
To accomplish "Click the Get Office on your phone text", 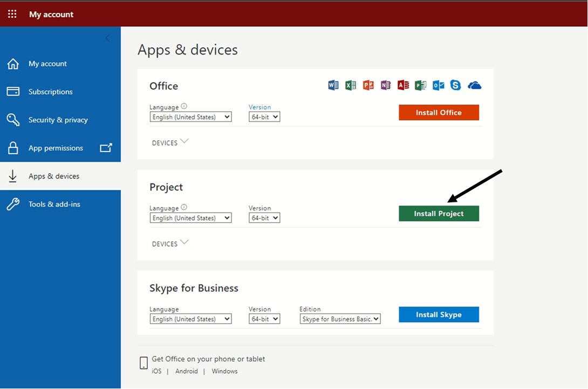I will (x=208, y=359).
